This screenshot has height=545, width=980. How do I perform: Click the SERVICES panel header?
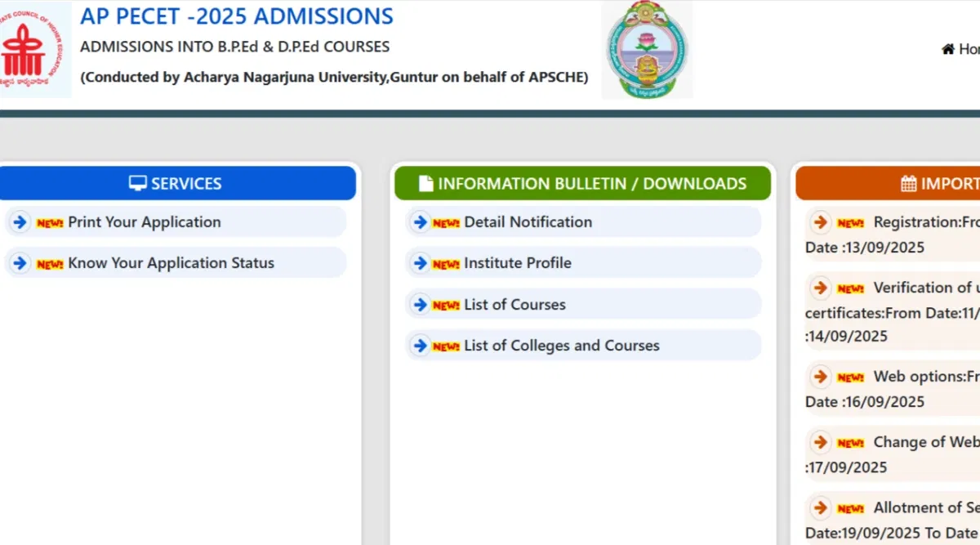(x=176, y=184)
